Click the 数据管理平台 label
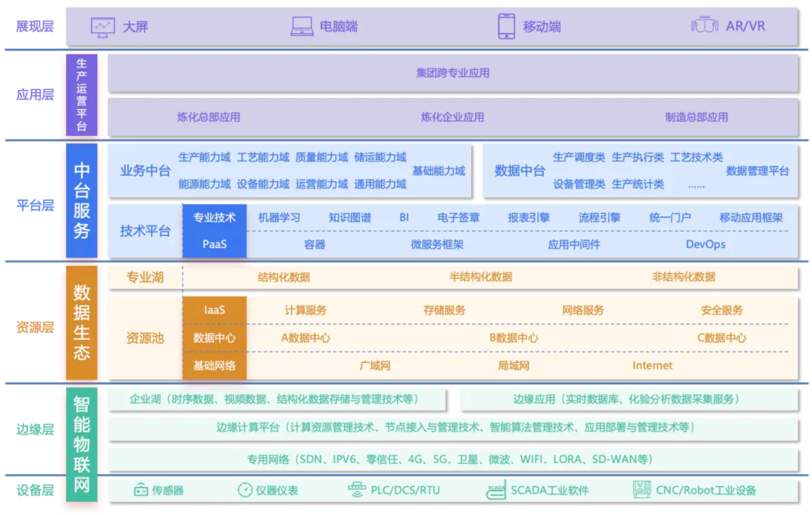Viewport: 812px width, 515px height. [x=757, y=171]
